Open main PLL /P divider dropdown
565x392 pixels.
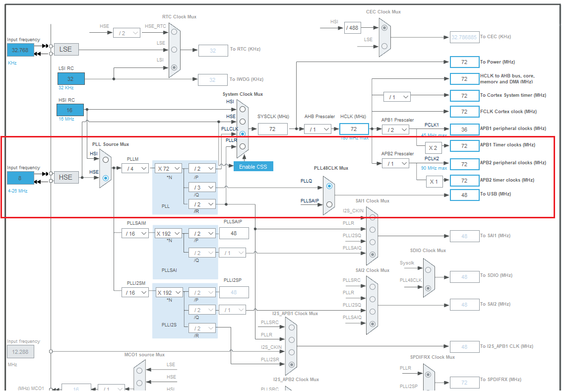[x=202, y=168]
